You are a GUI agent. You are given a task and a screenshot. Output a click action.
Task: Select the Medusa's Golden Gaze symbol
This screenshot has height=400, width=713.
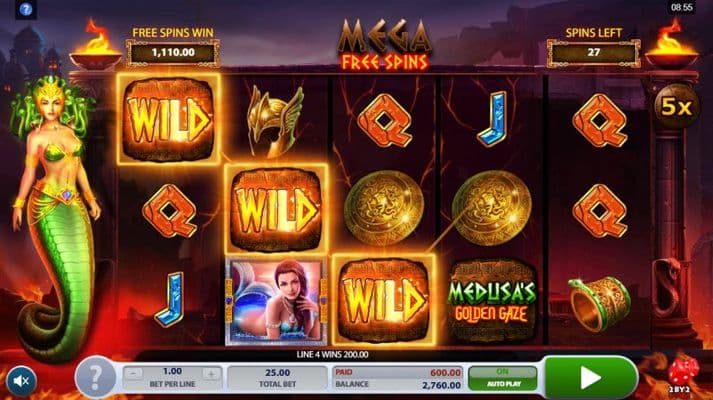click(x=491, y=302)
